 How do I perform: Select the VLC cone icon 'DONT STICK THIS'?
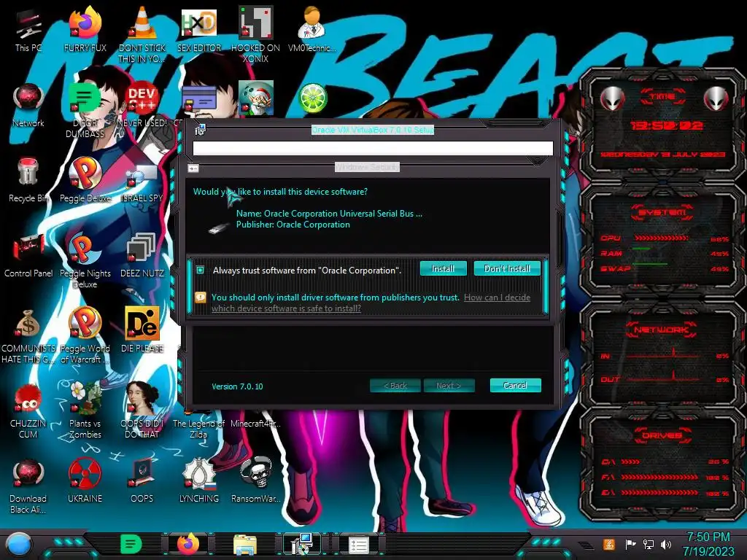142,34
